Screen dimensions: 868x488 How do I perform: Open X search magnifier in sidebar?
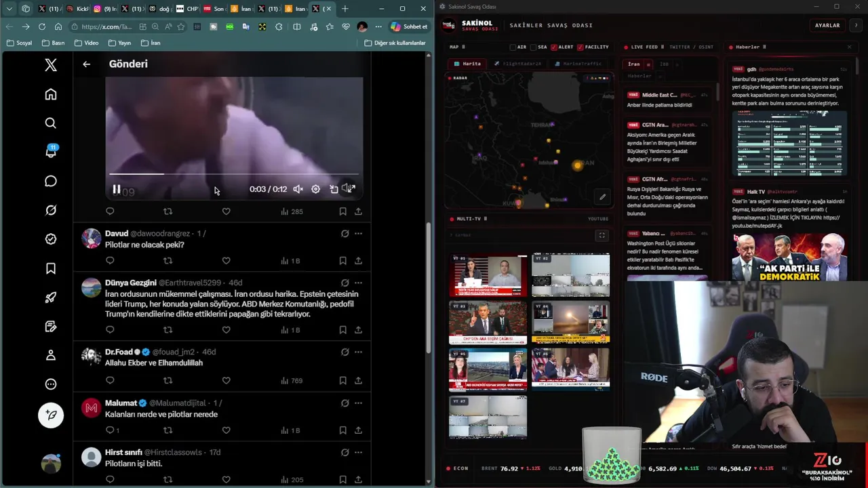click(51, 123)
